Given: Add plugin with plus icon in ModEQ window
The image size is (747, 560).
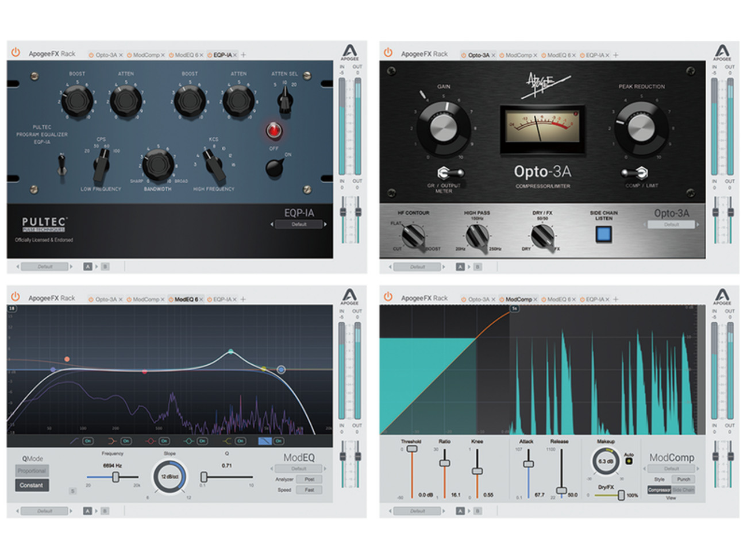Looking at the screenshot, I should pos(243,299).
